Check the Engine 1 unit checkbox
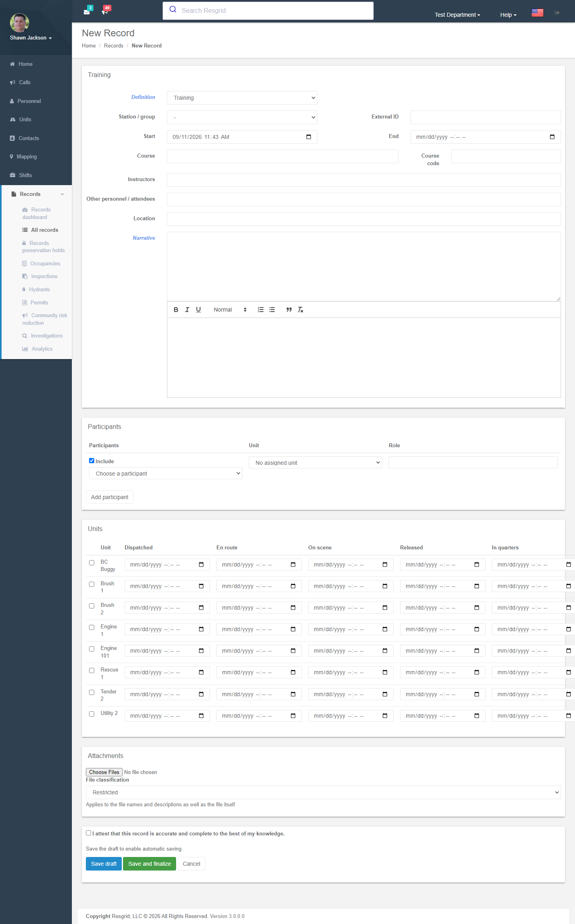This screenshot has width=575, height=924. pyautogui.click(x=91, y=627)
